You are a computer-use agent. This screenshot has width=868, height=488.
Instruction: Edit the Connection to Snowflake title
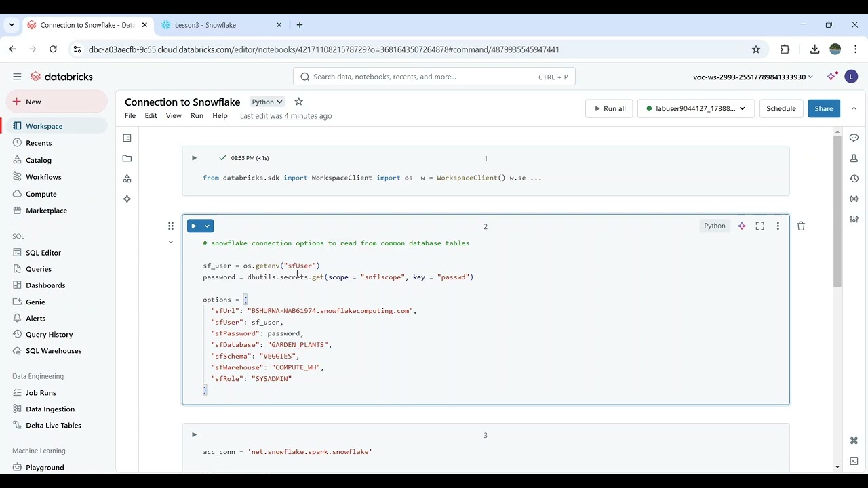[x=182, y=102]
